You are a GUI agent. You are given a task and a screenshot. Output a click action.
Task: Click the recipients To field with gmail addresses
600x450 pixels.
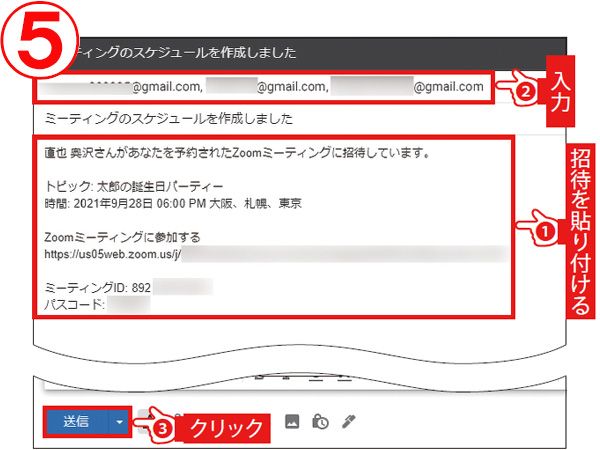tap(264, 87)
